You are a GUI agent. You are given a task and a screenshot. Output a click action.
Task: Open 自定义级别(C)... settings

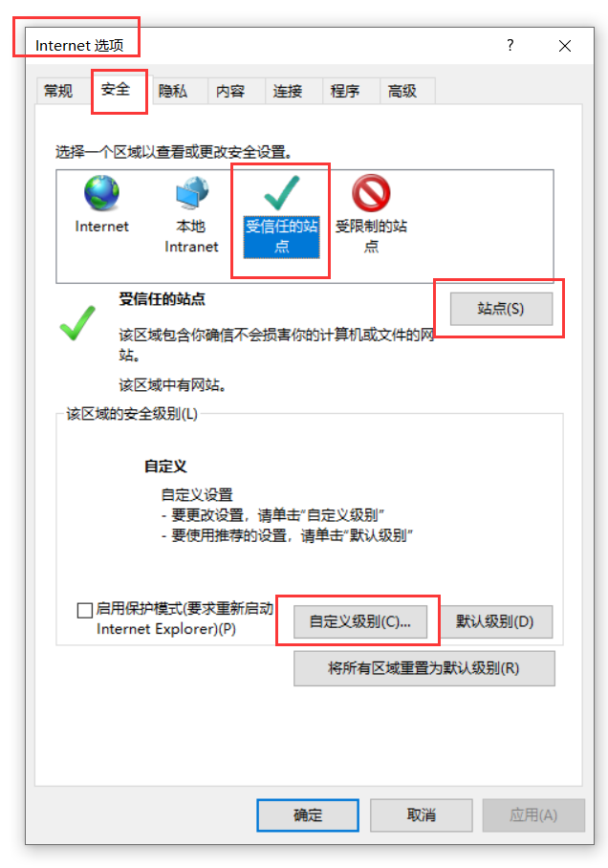coord(360,621)
